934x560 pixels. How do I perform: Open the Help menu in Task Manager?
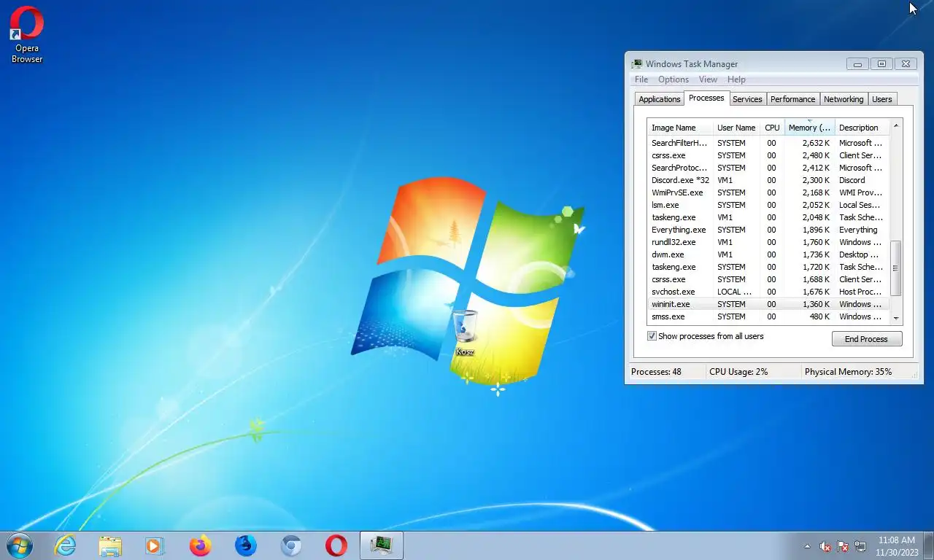click(x=736, y=79)
